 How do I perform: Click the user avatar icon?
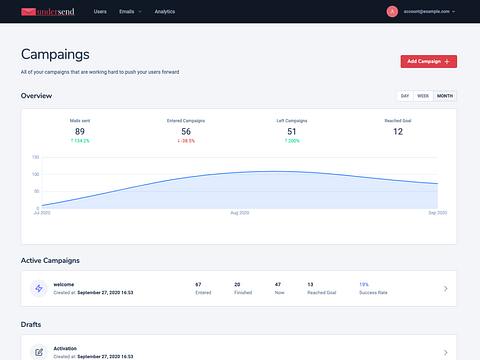point(392,11)
